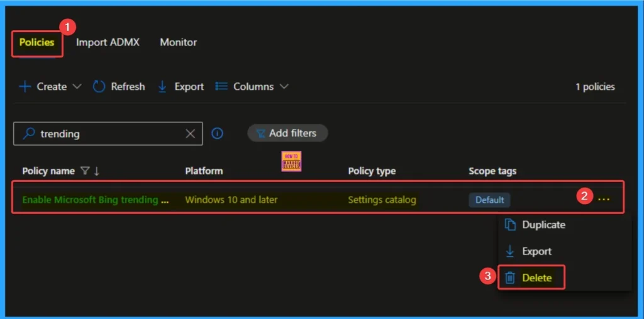Click the Columns list icon
Viewport: 644px width, 319px height.
(221, 87)
